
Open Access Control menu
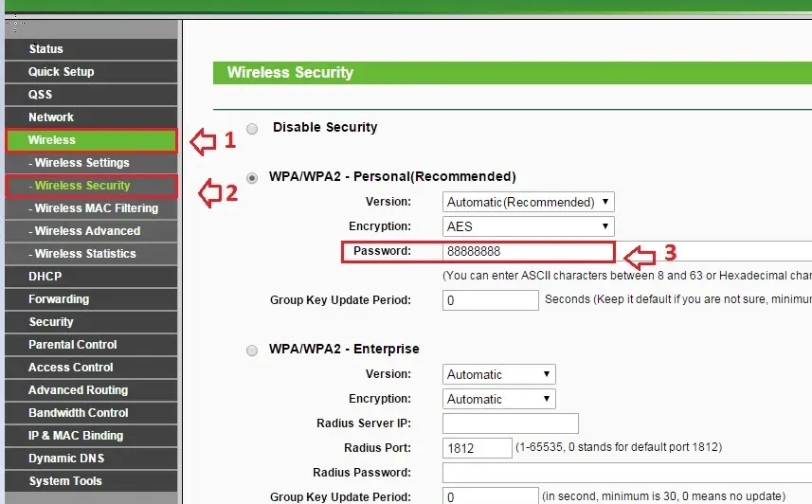pos(91,369)
